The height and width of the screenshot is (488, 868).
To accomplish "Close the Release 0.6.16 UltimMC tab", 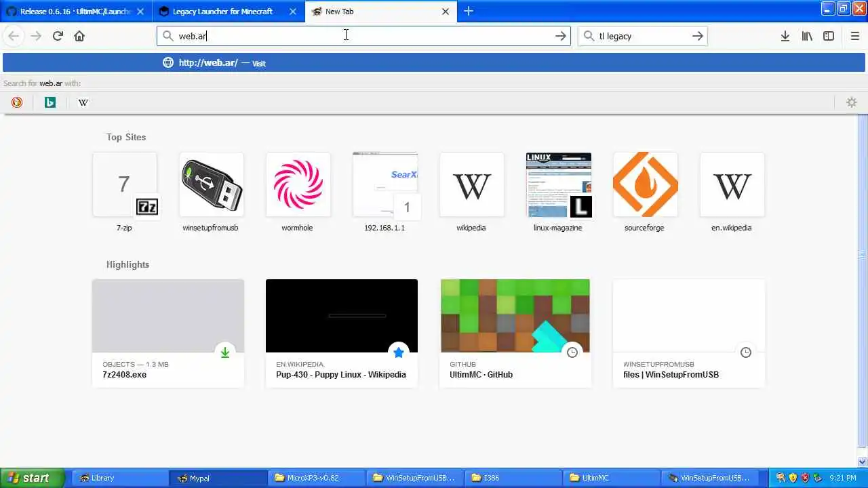I will 140,12.
